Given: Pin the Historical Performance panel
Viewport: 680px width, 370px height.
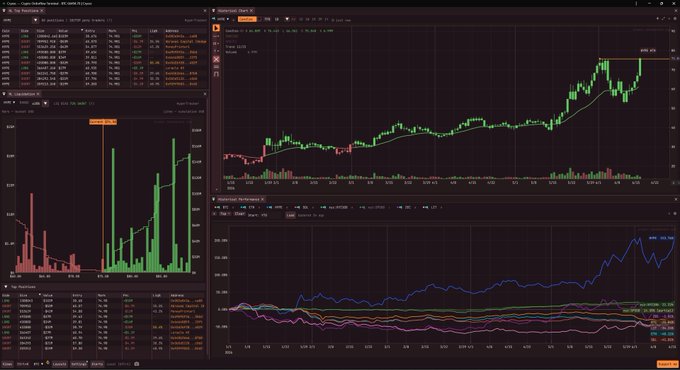Looking at the screenshot, I should click(x=214, y=199).
